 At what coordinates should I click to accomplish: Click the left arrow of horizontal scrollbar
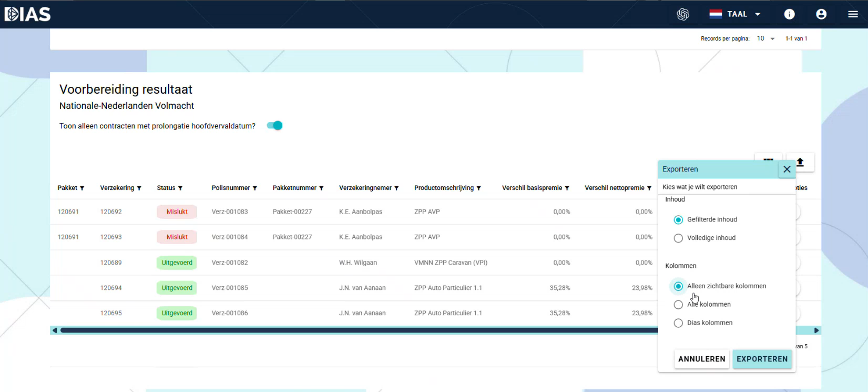[x=54, y=330]
